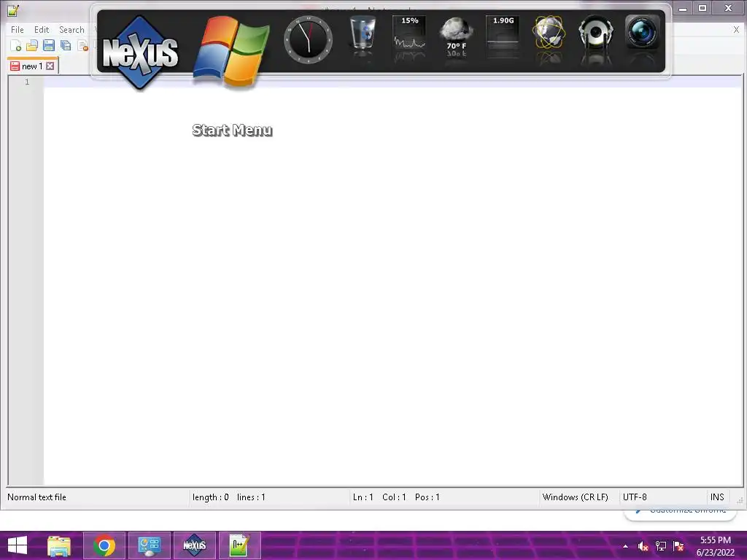Click the Normal text file status entry
Viewport: 747px width, 560px height.
36,497
